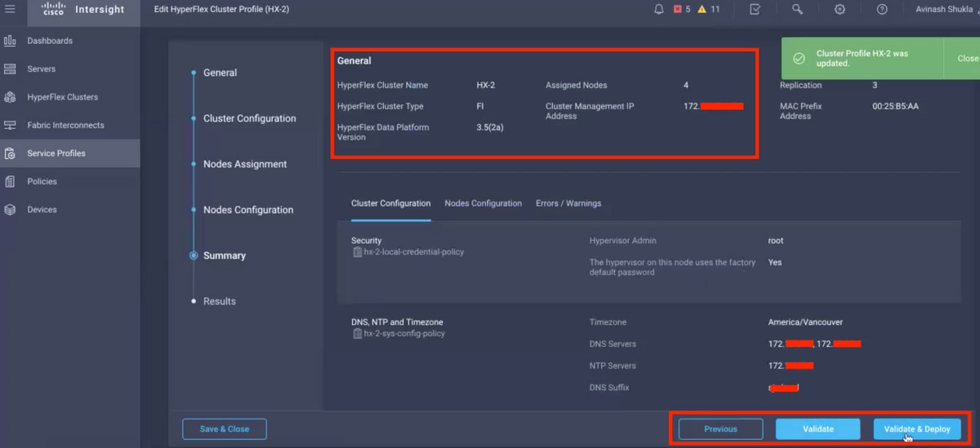This screenshot has height=448, width=980.
Task: View the 11 warning alarms
Action: pyautogui.click(x=708, y=9)
